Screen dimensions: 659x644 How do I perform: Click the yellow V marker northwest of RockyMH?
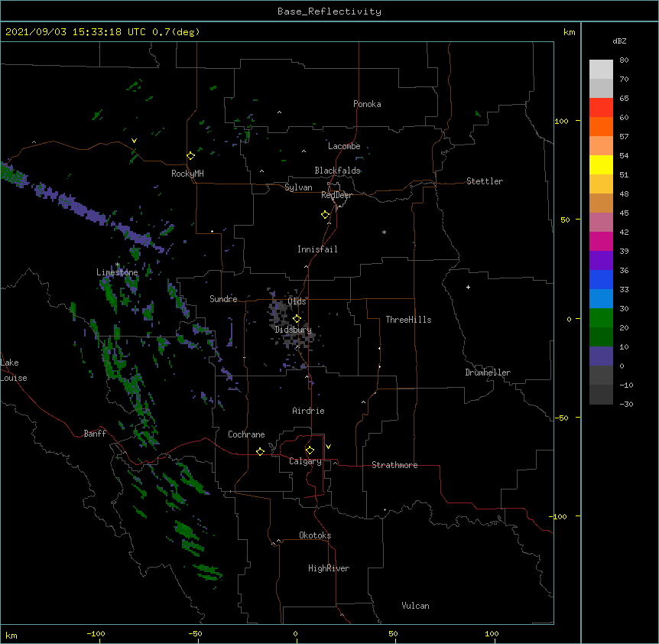pos(134,141)
